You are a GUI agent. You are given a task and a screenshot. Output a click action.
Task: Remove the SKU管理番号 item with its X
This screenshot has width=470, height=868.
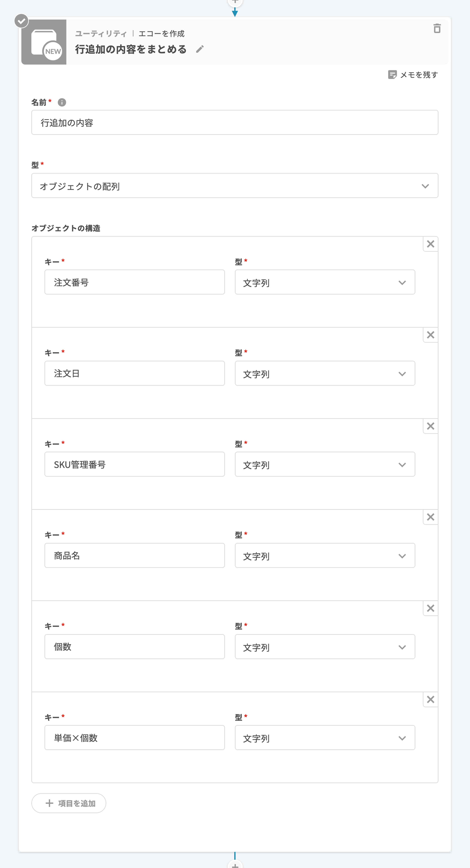coord(430,426)
